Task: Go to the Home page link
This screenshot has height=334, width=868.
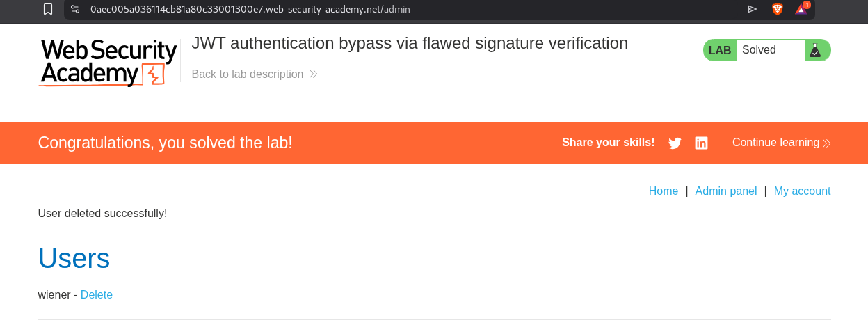Action: [x=663, y=191]
